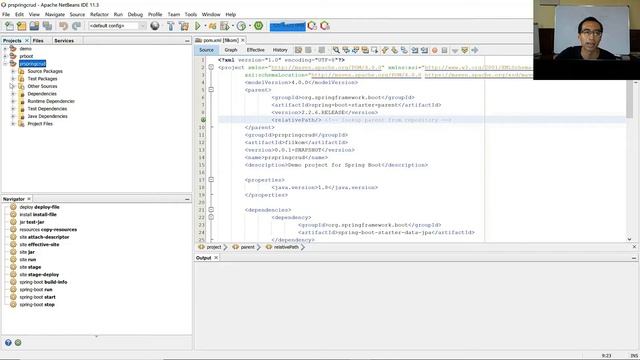Viewport: 640px width, 360px height.
Task: Click the Last Edit icon beside History tab
Action: pos(298,50)
